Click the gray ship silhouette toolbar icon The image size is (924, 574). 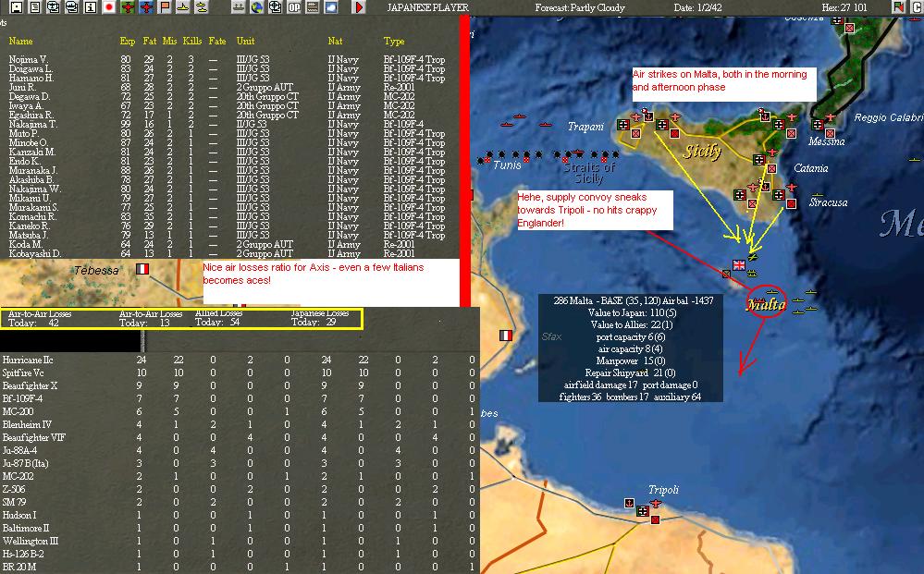pos(238,7)
